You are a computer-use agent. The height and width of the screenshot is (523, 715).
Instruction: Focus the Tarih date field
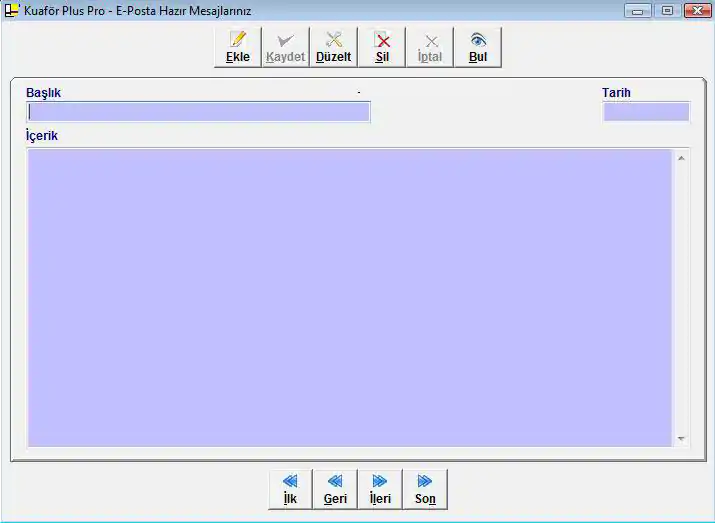coord(645,112)
